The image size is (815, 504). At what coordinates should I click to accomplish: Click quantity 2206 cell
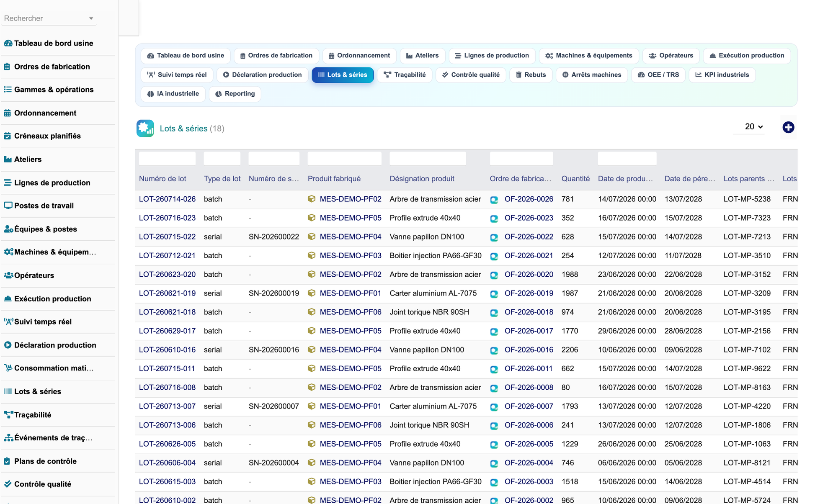click(570, 350)
